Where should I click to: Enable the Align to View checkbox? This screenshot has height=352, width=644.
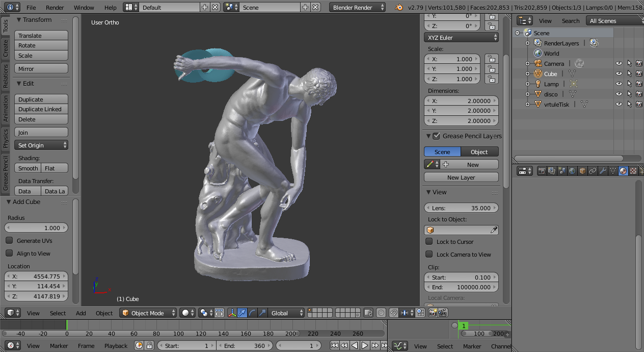[9, 253]
